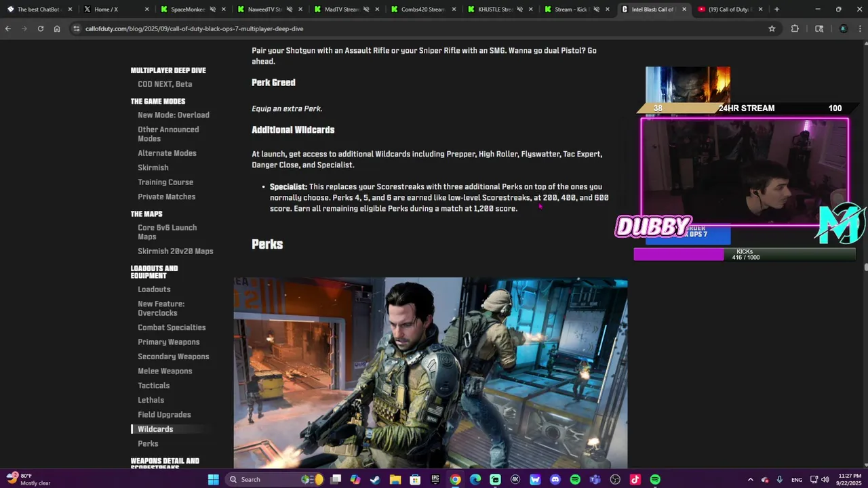Viewport: 868px width, 488px height.
Task: Open the volume tray icon
Action: click(x=825, y=479)
